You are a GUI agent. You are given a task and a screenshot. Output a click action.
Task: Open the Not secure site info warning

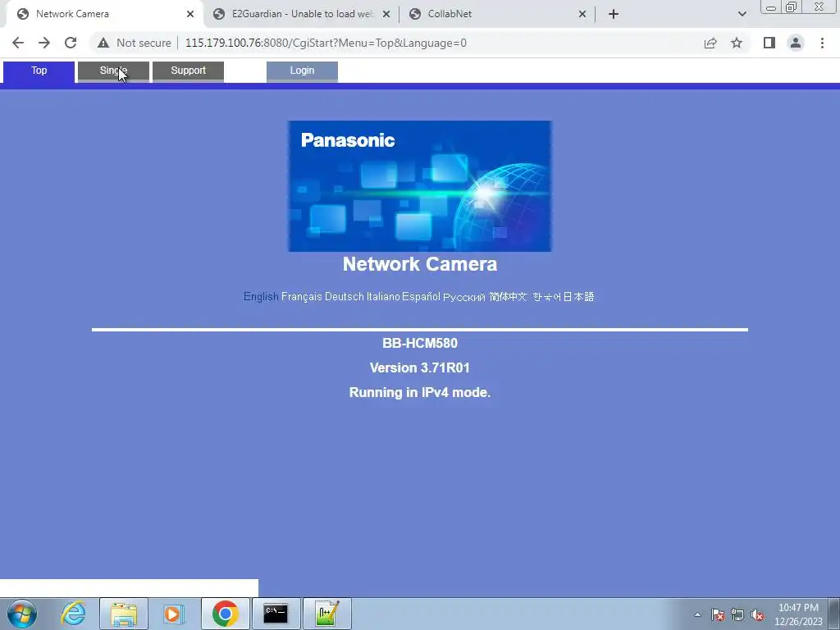(134, 43)
